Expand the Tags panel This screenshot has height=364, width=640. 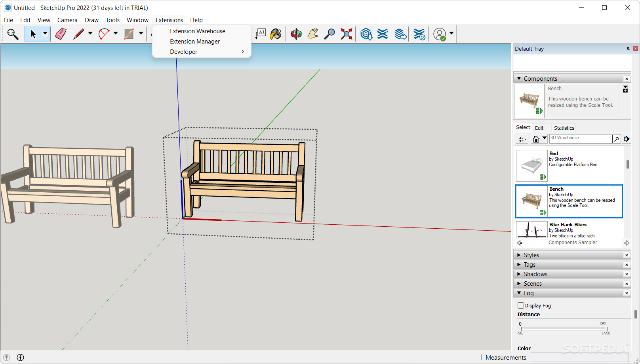pyautogui.click(x=519, y=265)
